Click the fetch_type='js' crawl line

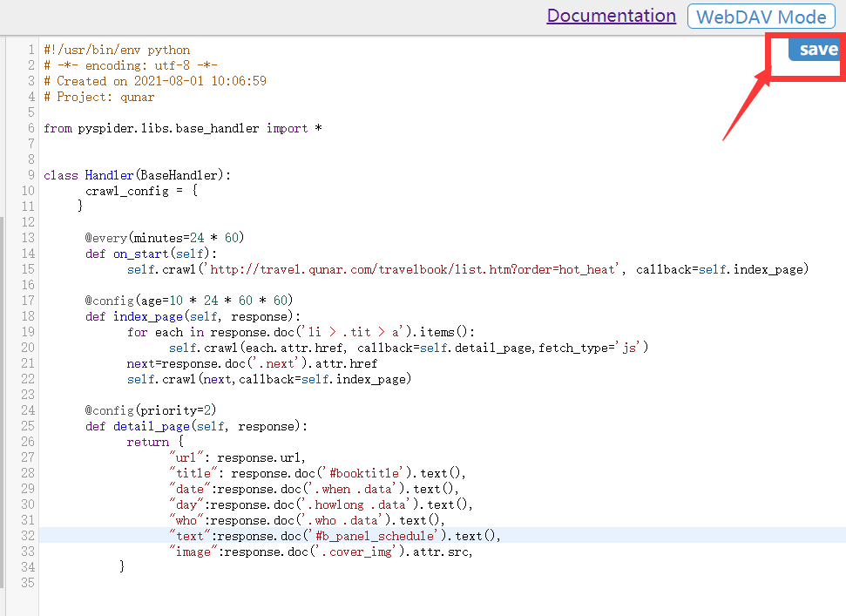click(x=409, y=348)
